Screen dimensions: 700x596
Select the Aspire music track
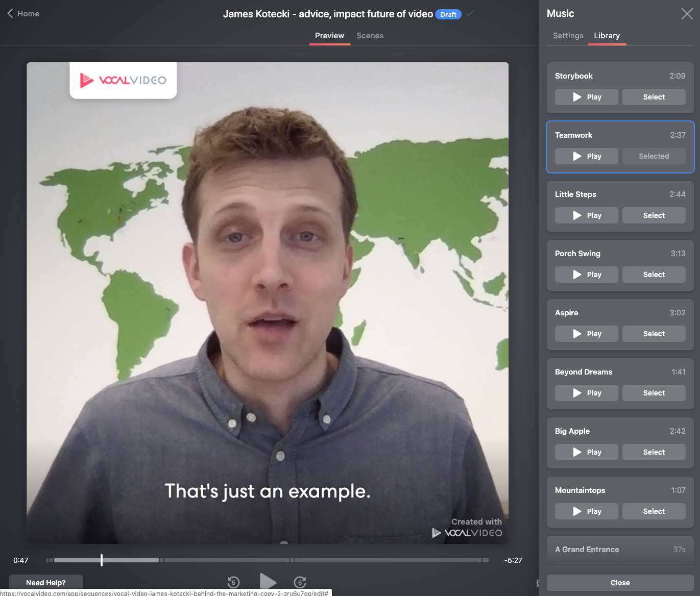point(654,334)
